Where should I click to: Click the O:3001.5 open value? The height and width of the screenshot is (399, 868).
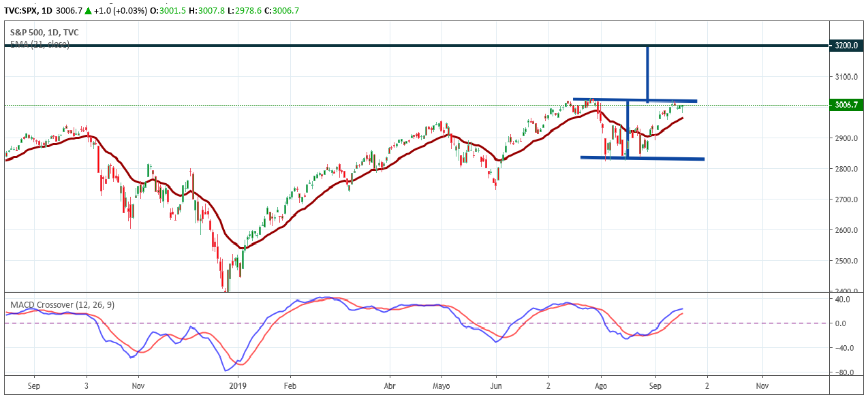(x=168, y=11)
